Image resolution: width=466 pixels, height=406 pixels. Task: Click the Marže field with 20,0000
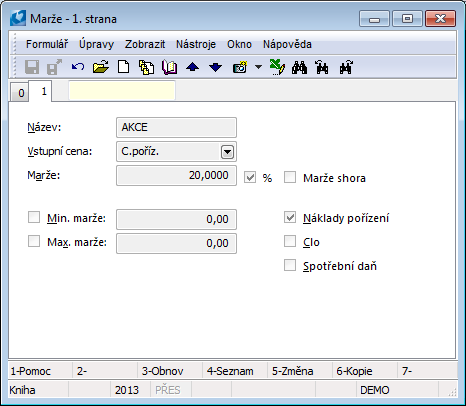point(176,175)
